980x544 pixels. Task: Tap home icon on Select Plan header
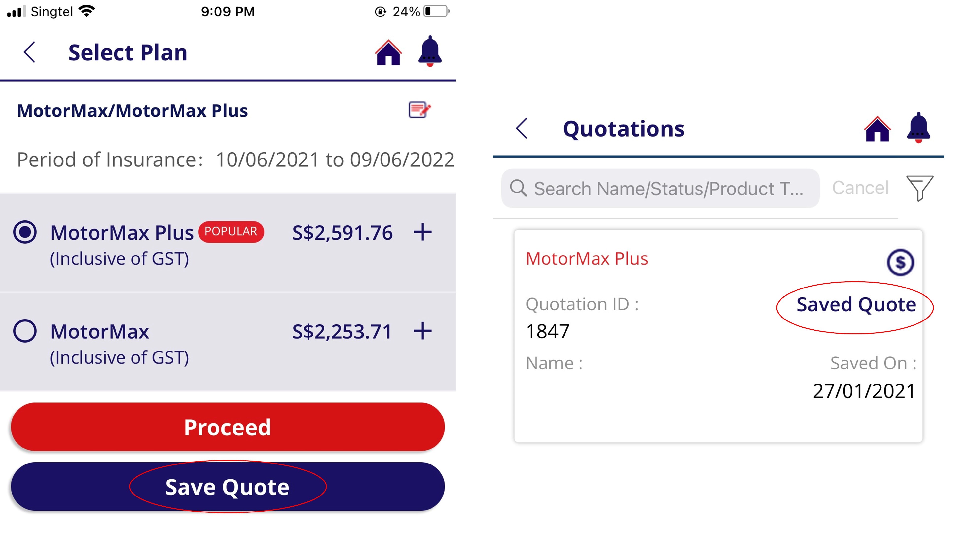point(388,53)
